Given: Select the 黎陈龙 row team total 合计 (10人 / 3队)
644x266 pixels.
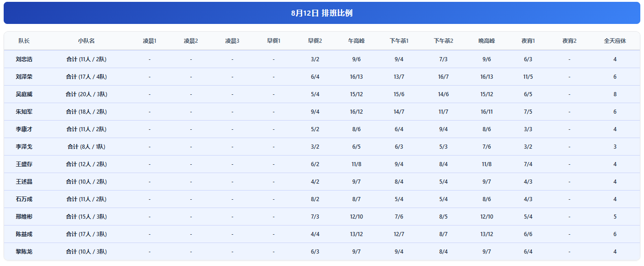Looking at the screenshot, I should (86, 252).
